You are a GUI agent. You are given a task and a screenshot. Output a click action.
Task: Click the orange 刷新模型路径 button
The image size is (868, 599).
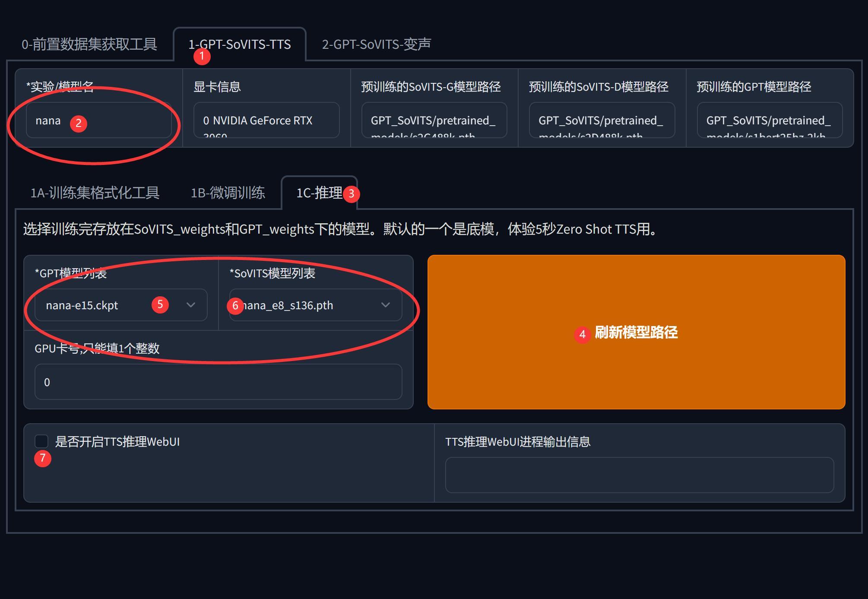[x=636, y=332]
